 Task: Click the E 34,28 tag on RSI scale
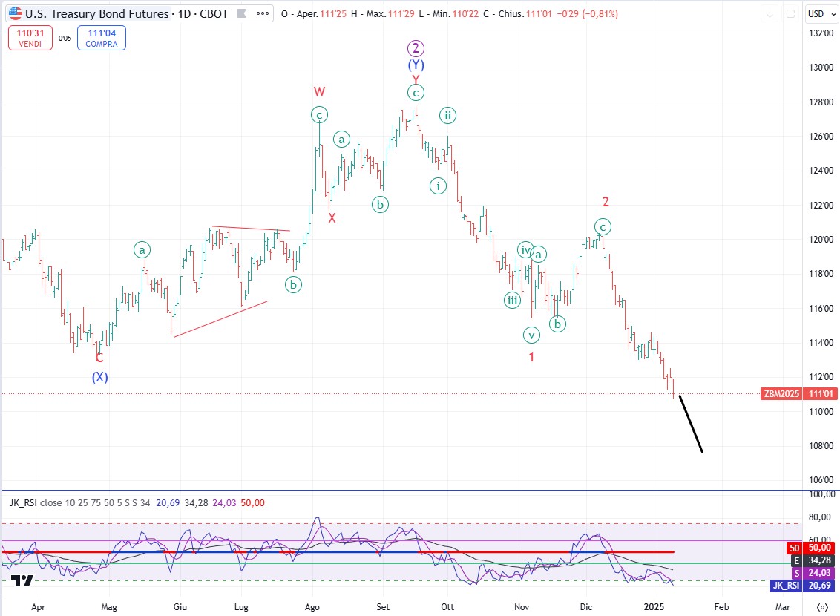point(812,560)
